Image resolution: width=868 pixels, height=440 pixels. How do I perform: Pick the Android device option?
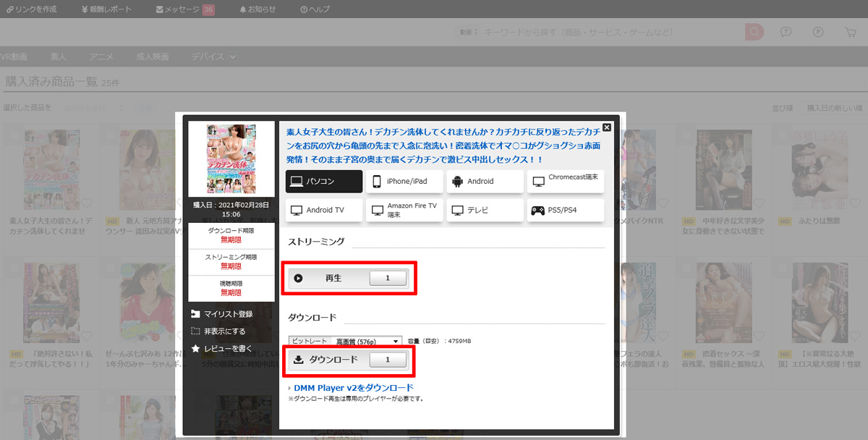(x=485, y=181)
